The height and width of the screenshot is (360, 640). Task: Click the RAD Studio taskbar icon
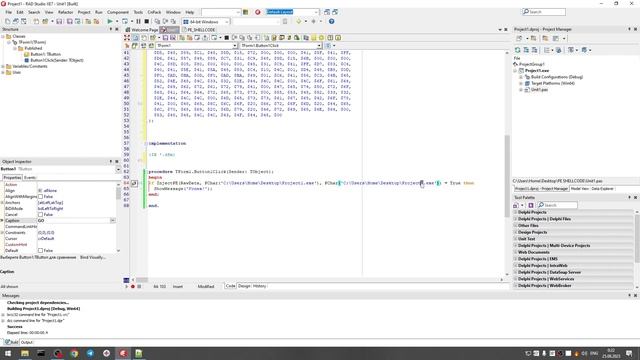coord(123,353)
